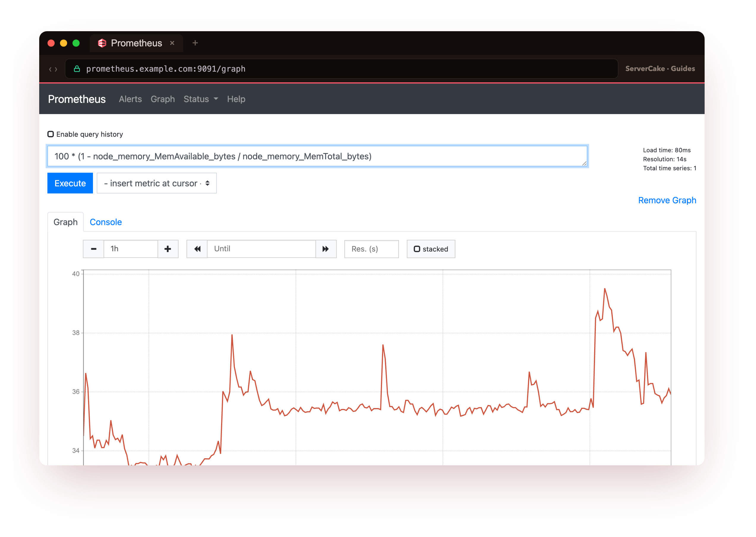
Task: Click the Total time series: 1 text
Action: point(670,168)
